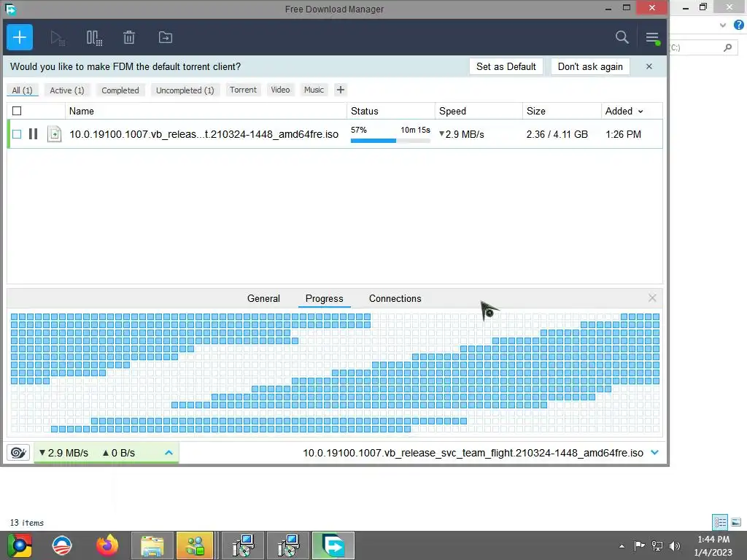This screenshot has width=747, height=560.
Task: Click the move to folder toolbar icon
Action: [166, 37]
